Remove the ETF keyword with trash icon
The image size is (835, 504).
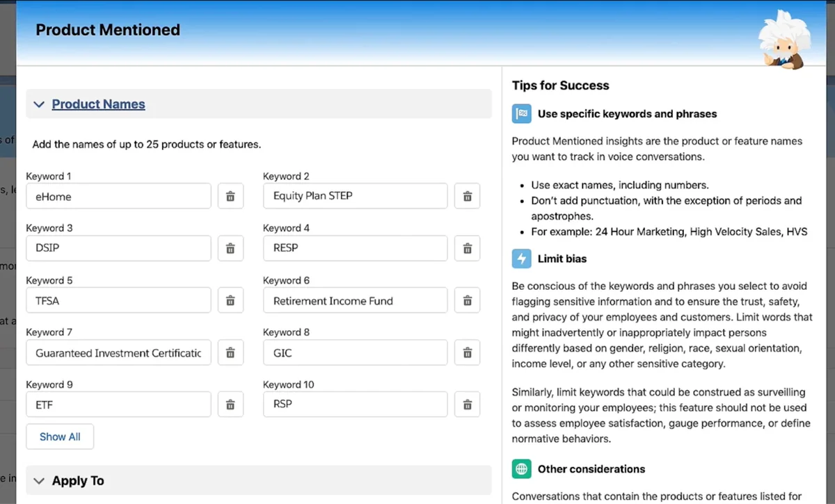click(x=230, y=404)
